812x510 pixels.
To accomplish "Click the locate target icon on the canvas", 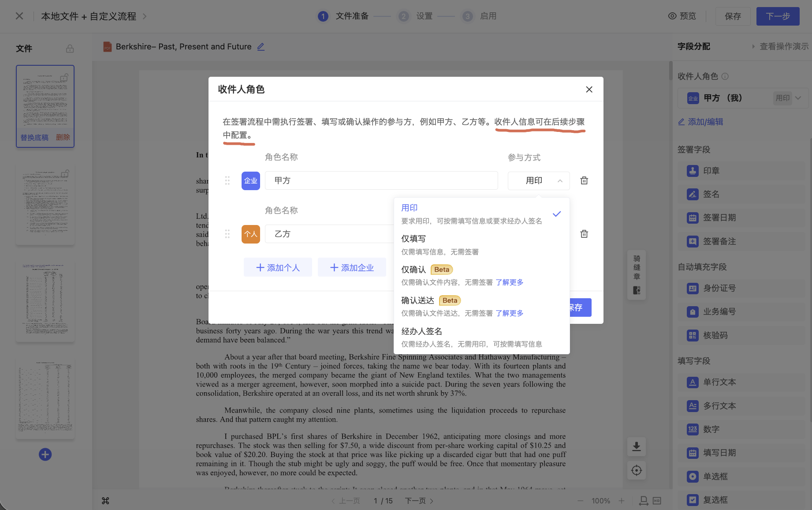I will pos(637,470).
